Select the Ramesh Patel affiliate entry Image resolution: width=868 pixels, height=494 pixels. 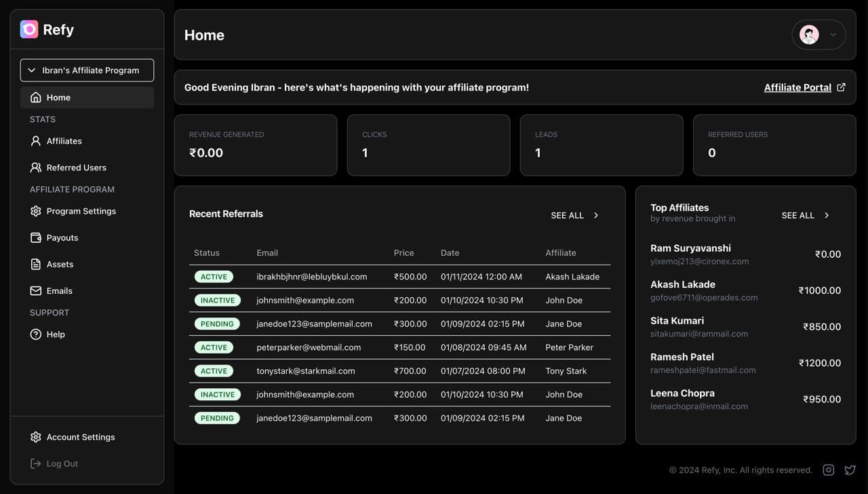coord(745,363)
